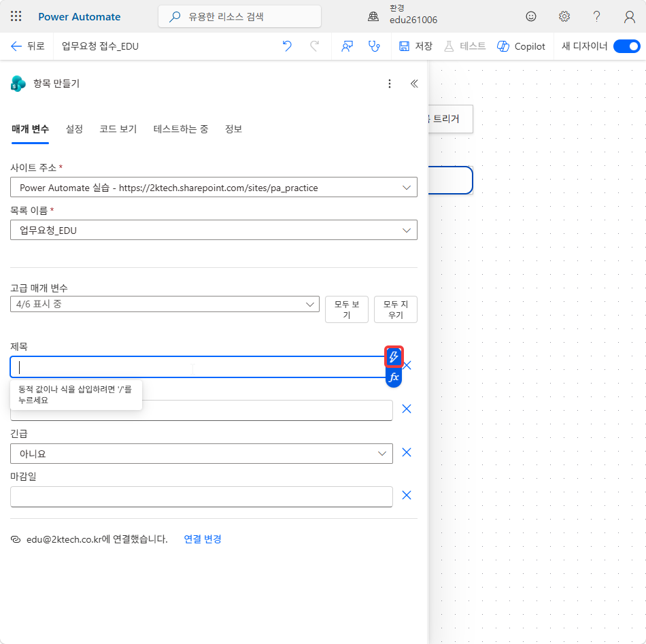Open the app launcher waffle icon
This screenshot has height=644, width=646.
pyautogui.click(x=16, y=16)
